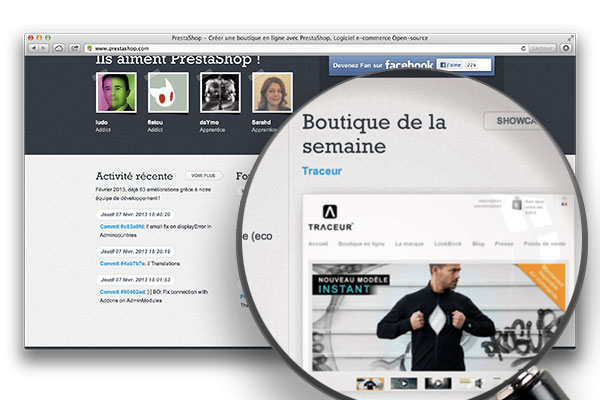
Task: Select the third slider video thumbnail
Action: (x=438, y=383)
